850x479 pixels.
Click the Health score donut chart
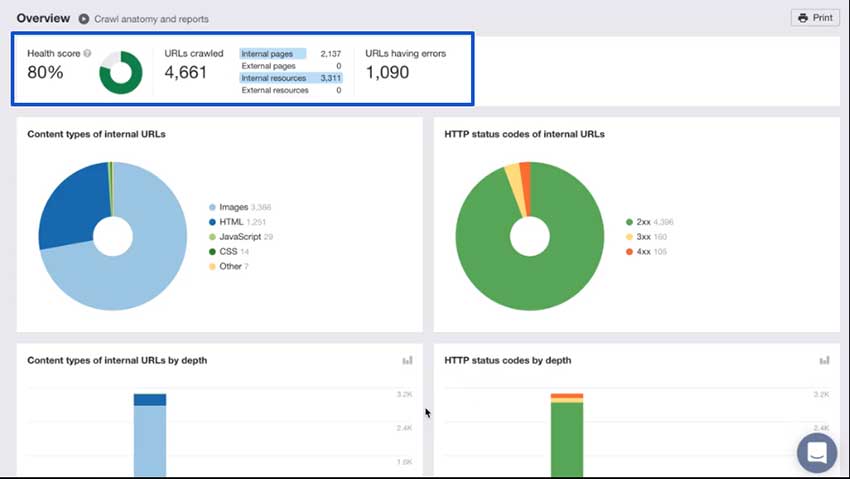(x=121, y=72)
